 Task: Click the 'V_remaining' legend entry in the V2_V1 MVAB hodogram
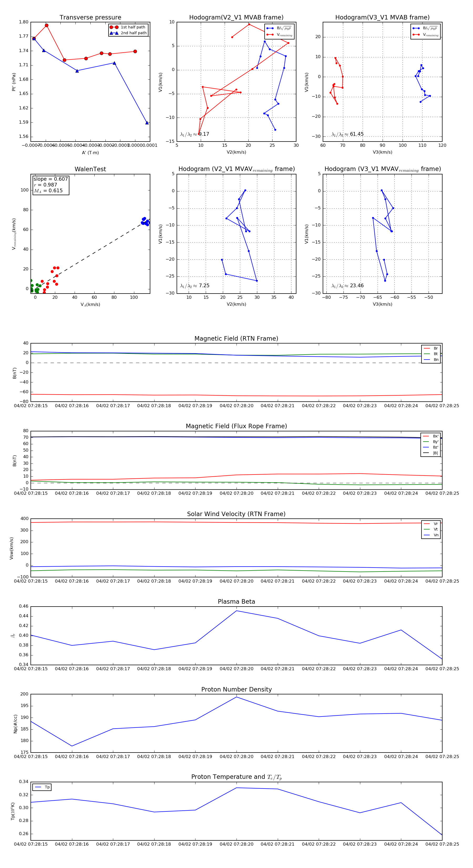pos(279,35)
